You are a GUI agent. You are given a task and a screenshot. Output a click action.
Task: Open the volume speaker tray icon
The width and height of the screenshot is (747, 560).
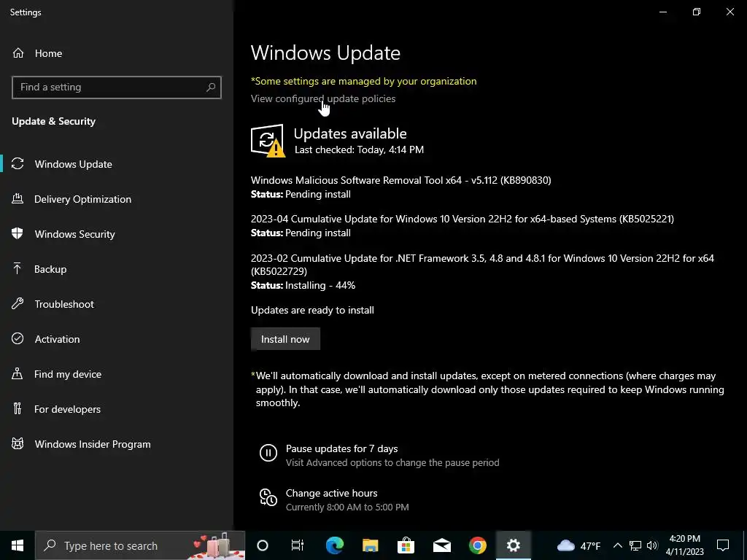tap(652, 545)
